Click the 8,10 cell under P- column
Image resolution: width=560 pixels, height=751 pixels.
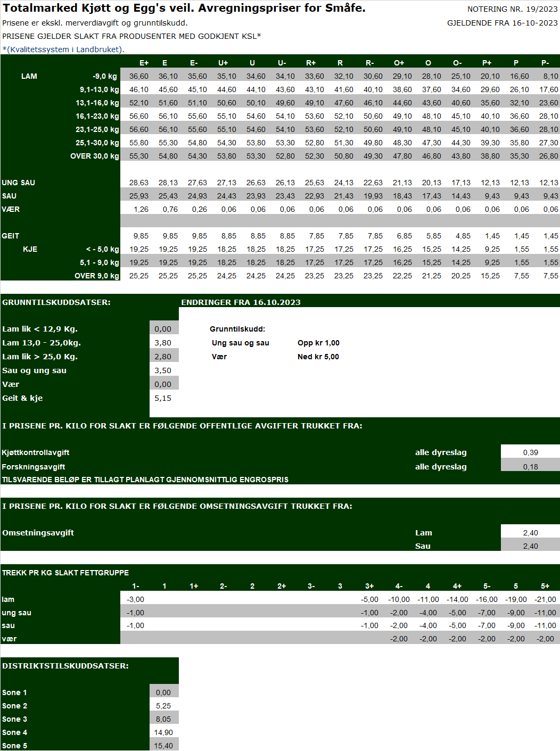click(x=550, y=76)
